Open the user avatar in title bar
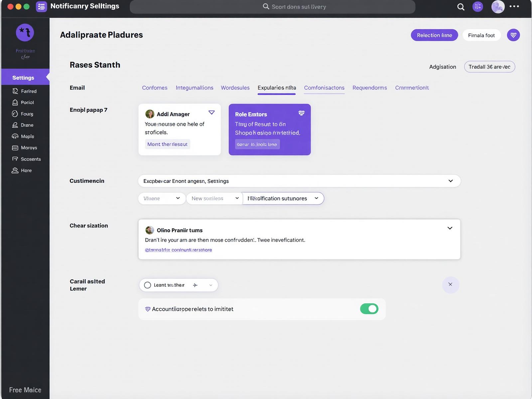The image size is (532, 399). [498, 6]
